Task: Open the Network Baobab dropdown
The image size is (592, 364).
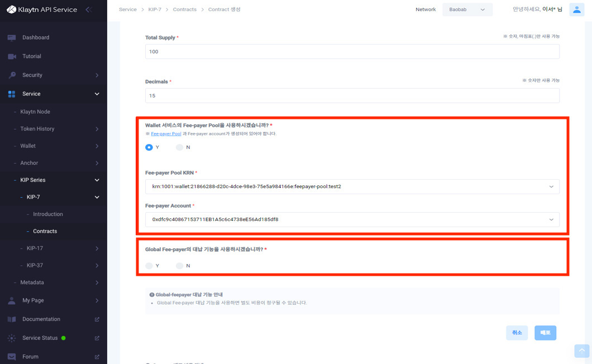Action: click(x=467, y=9)
